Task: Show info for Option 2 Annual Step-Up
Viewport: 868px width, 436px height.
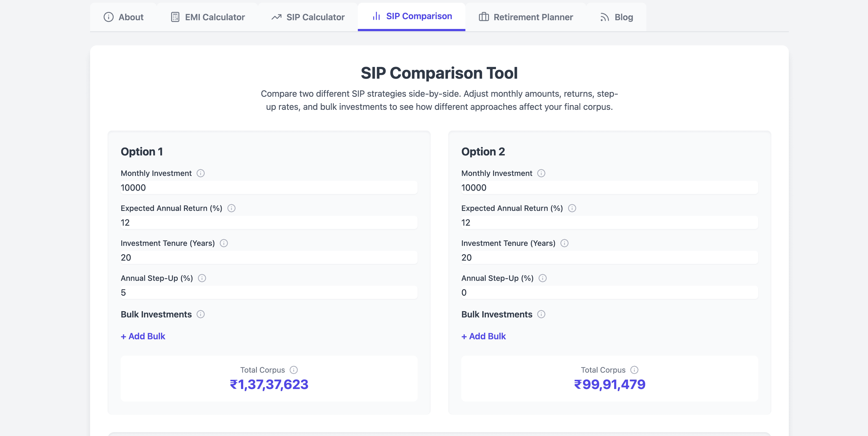Action: point(543,278)
